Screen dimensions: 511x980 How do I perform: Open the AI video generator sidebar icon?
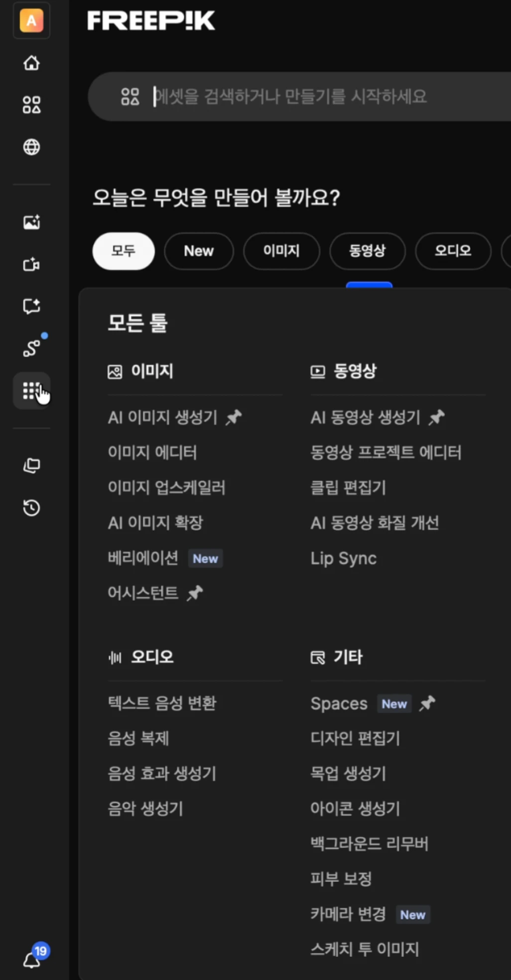(31, 264)
